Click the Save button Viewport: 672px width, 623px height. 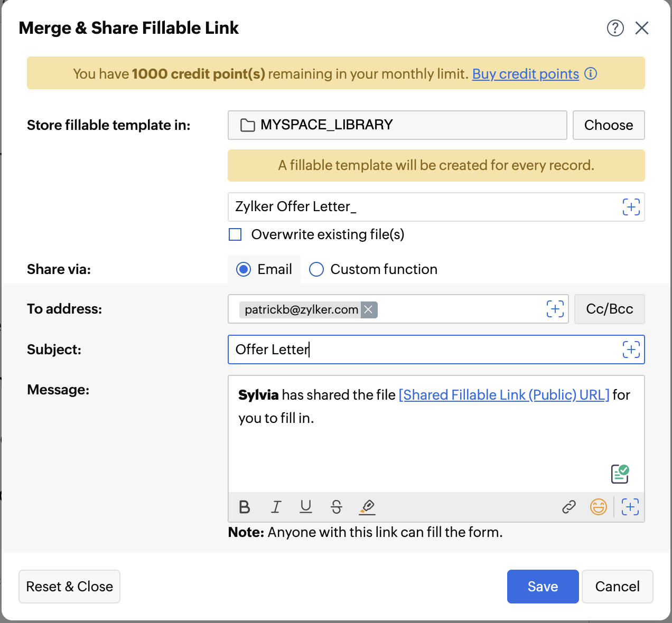[543, 586]
